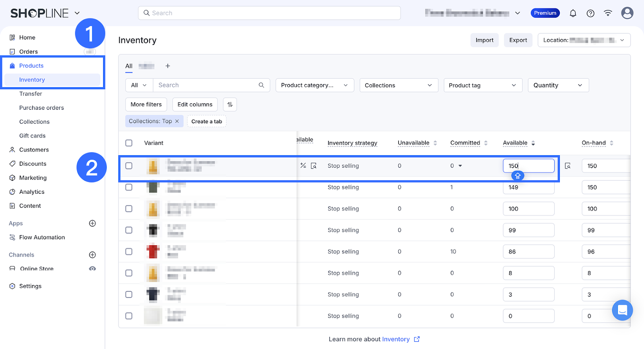Viewport: 644px width, 349px height.
Task: Click the plus icon next to Apps
Action: (92, 223)
